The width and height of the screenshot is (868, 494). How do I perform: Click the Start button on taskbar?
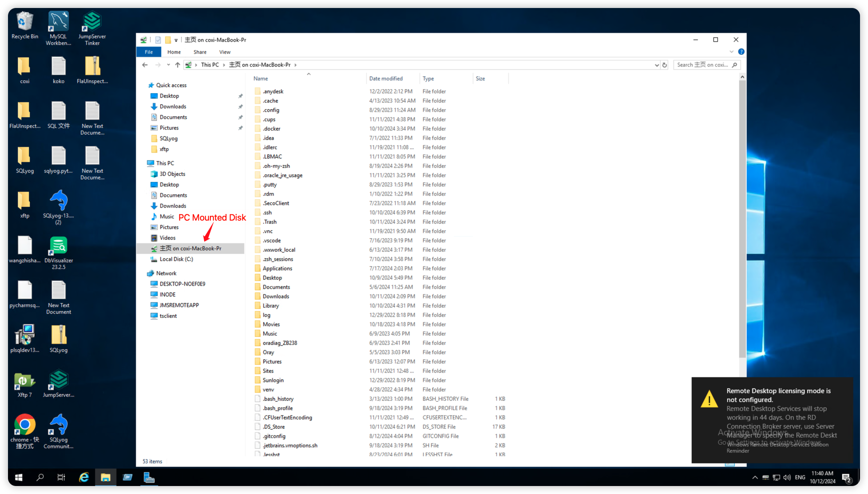[x=19, y=477]
